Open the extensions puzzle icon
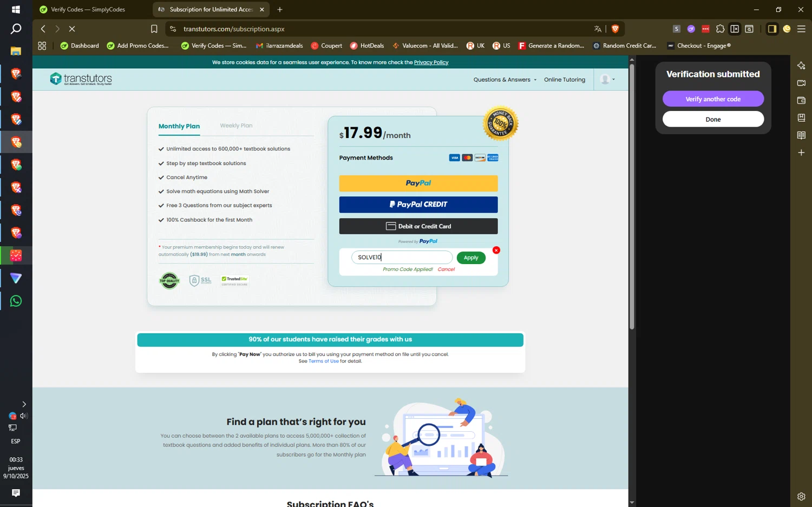The height and width of the screenshot is (507, 812). pyautogui.click(x=720, y=29)
